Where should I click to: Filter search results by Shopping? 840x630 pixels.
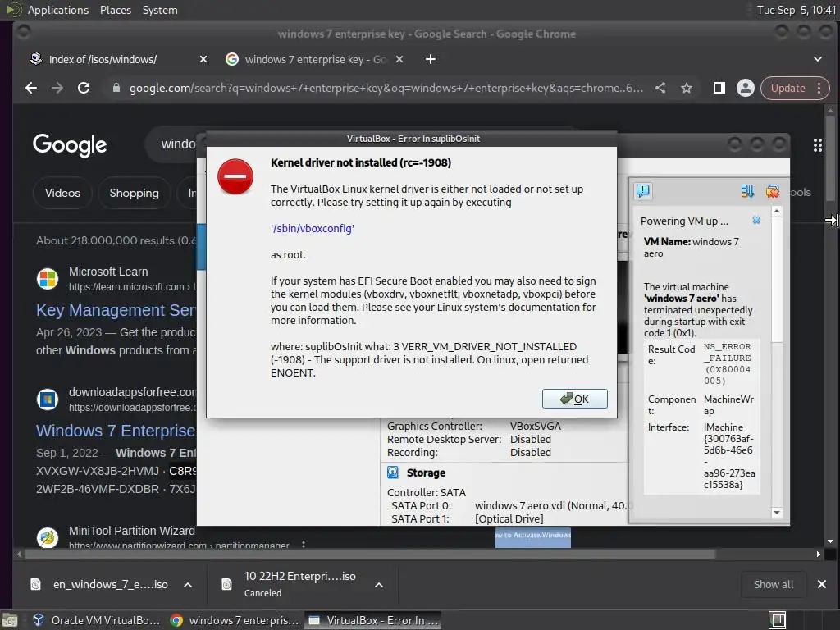[x=134, y=193]
